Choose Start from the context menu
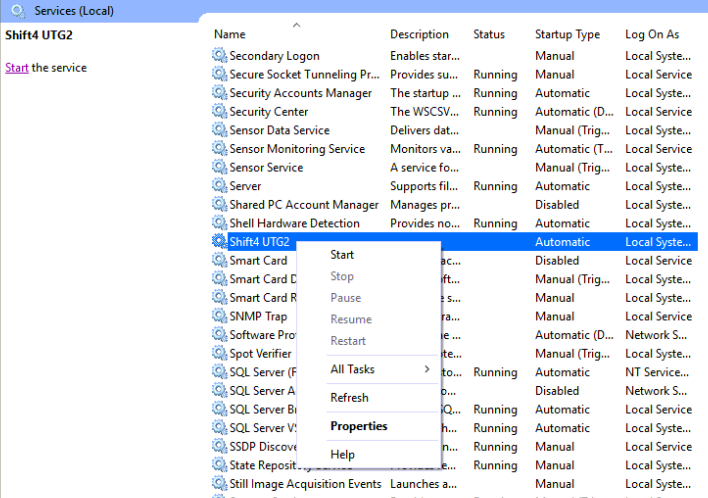The image size is (708, 498). (342, 255)
